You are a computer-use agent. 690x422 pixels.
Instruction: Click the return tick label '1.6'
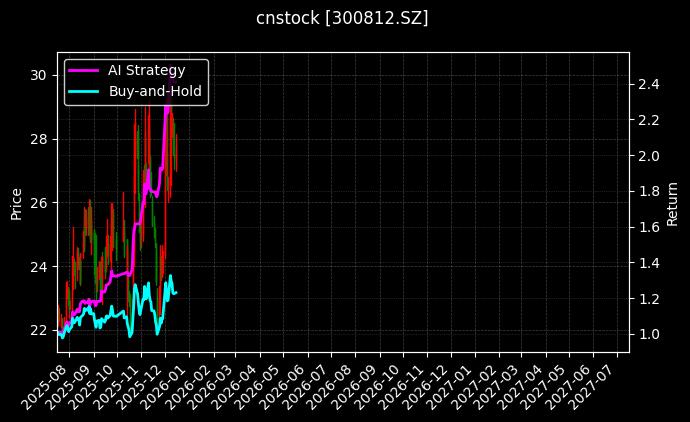point(649,227)
